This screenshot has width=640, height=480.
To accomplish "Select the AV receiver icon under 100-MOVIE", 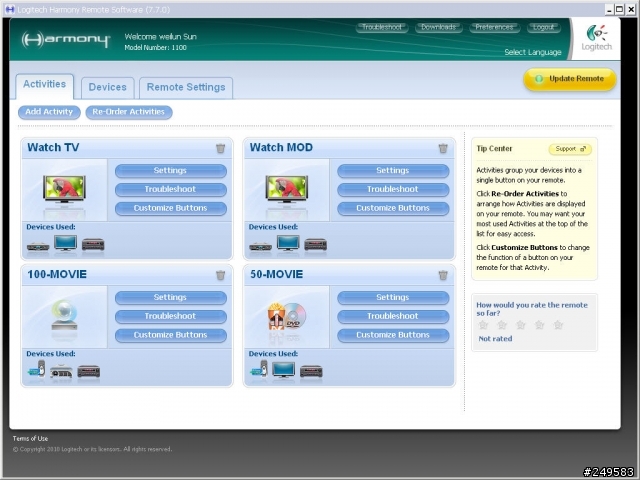I will [89, 371].
